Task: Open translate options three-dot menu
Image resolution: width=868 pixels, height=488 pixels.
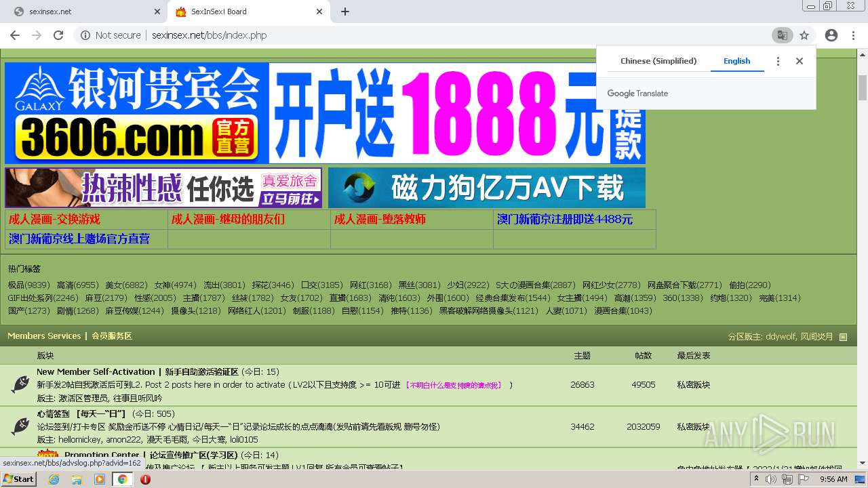Action: click(778, 61)
